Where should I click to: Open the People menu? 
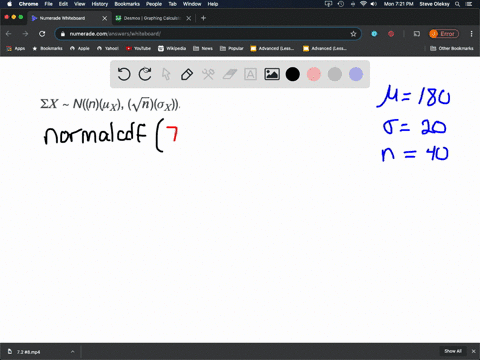pos(154,4)
